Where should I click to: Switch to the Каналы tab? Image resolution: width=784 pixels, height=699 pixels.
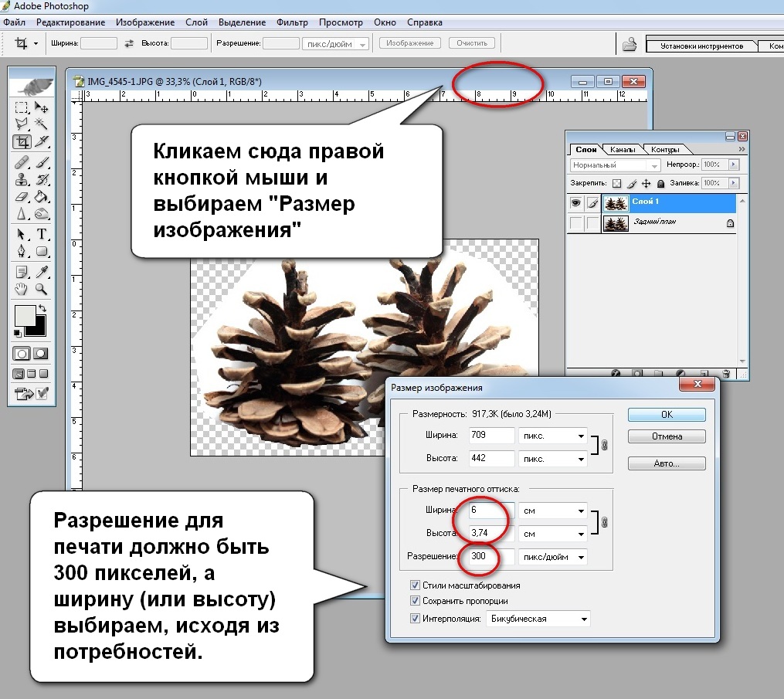(x=623, y=150)
